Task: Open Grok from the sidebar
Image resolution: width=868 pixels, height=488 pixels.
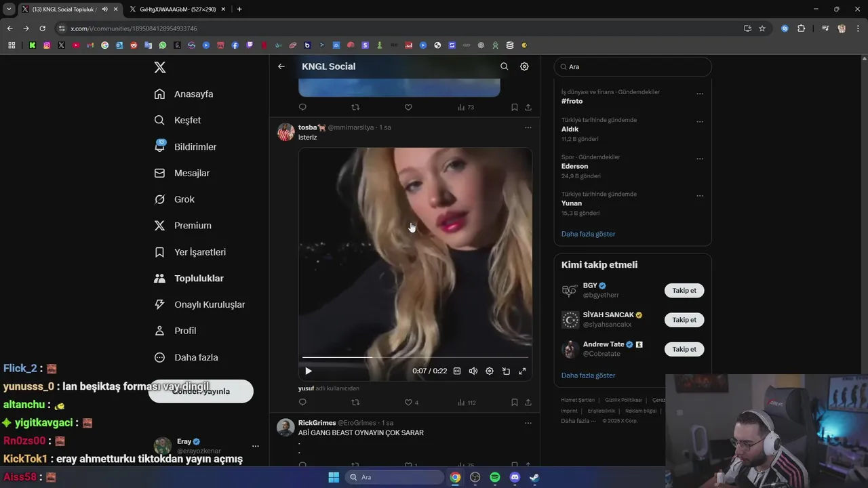Action: tap(174, 199)
